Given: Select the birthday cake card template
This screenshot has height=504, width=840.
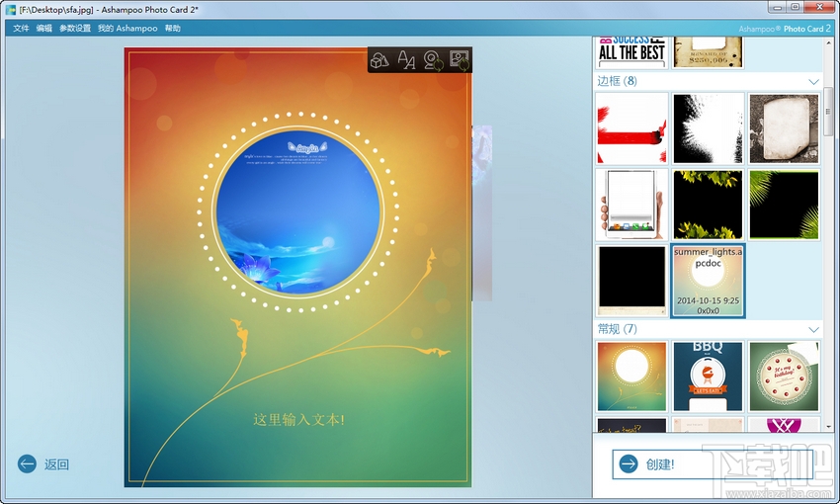Looking at the screenshot, I should [785, 377].
